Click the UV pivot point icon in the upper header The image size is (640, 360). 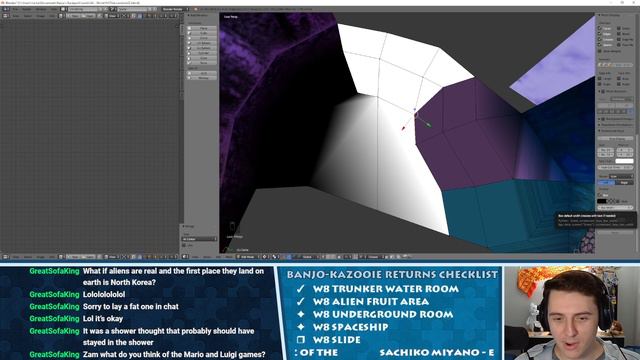pos(124,16)
